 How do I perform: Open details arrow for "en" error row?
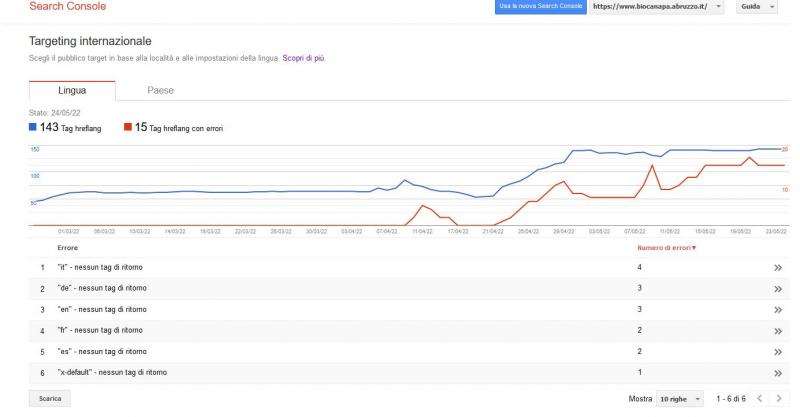tap(778, 310)
